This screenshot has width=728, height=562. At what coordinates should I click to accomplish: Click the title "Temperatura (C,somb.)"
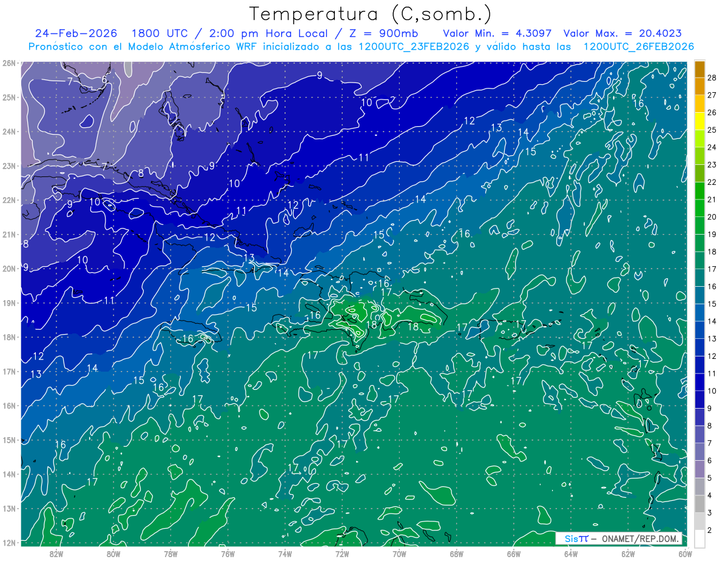[x=371, y=15]
